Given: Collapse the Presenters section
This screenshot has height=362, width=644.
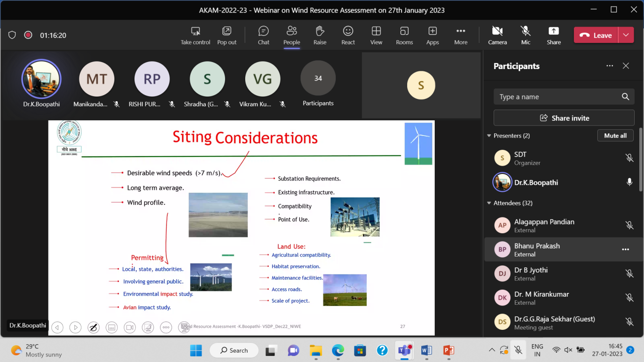Looking at the screenshot, I should [x=489, y=136].
